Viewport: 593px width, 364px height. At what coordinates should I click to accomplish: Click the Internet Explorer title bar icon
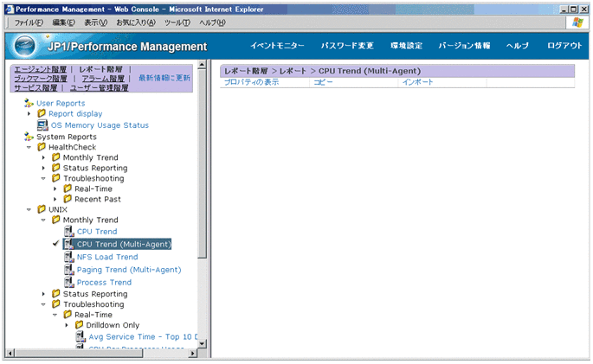click(10, 9)
